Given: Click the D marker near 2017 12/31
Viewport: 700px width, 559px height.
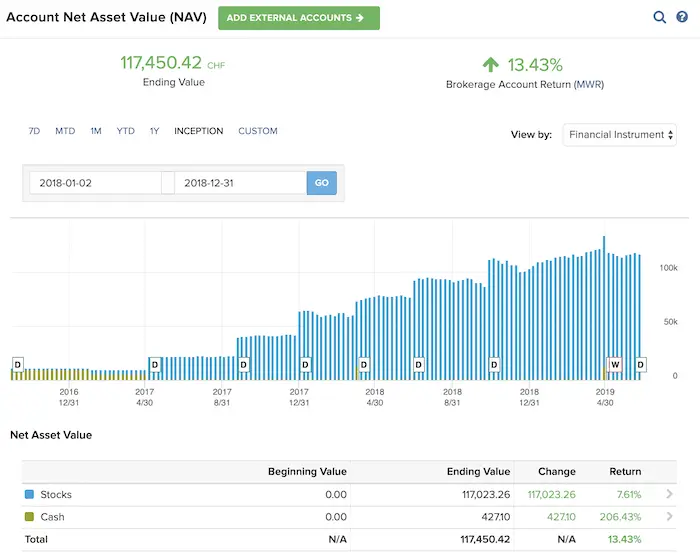Looking at the screenshot, I should (x=305, y=364).
